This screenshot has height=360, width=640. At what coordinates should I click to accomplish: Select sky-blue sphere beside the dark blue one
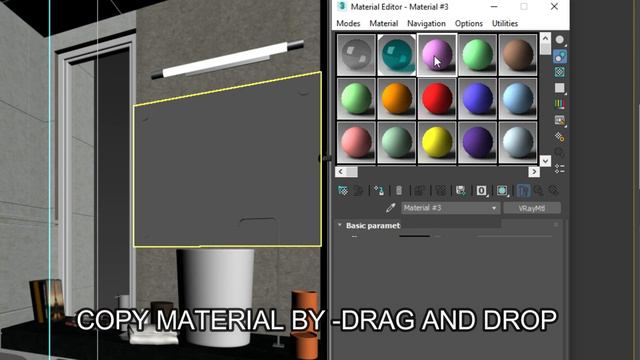pos(518,99)
